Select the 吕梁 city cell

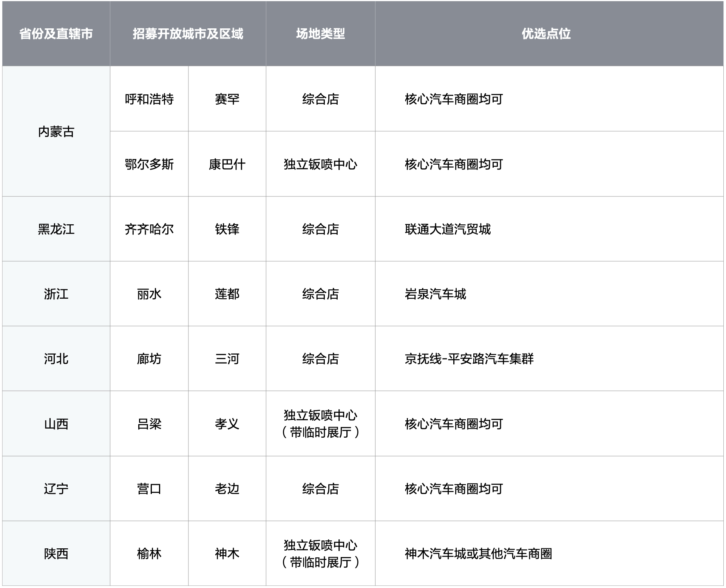pyautogui.click(x=149, y=424)
